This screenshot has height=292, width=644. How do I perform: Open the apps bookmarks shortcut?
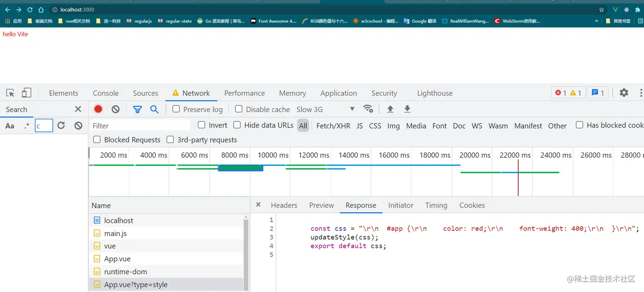point(13,21)
